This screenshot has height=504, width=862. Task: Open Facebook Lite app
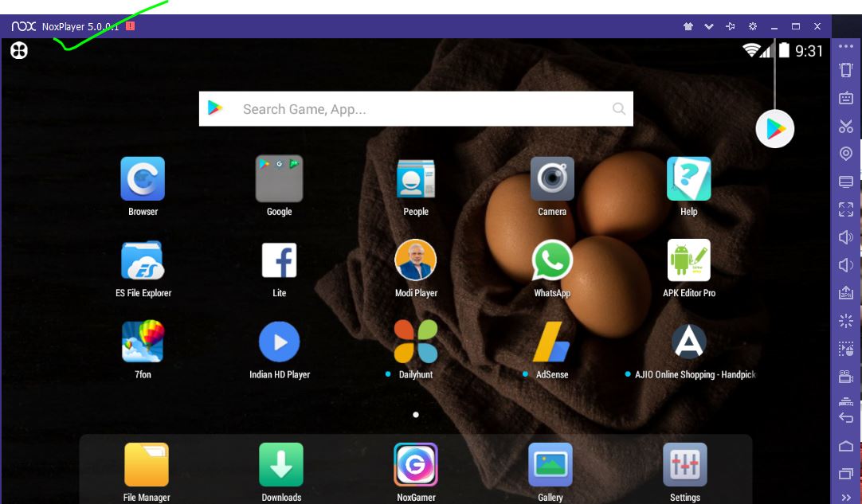point(280,260)
